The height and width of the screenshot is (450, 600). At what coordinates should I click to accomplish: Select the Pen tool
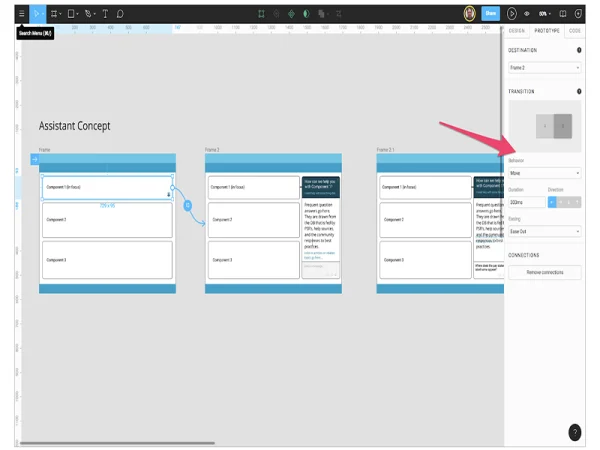point(89,14)
